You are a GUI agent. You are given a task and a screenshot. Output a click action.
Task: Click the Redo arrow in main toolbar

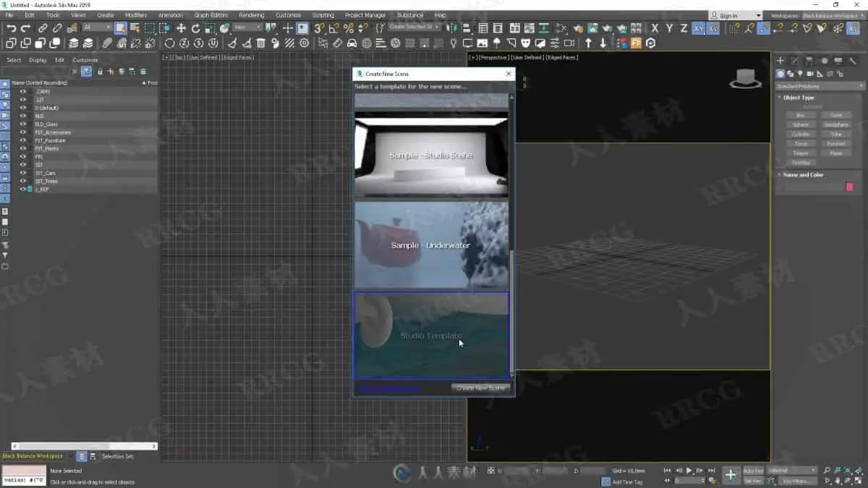(x=25, y=28)
